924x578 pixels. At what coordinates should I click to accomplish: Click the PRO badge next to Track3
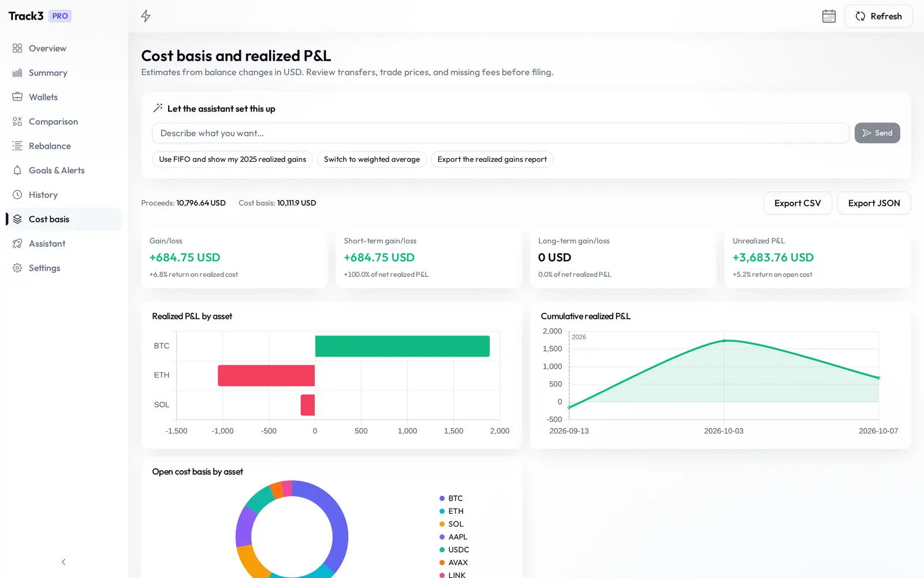click(60, 16)
